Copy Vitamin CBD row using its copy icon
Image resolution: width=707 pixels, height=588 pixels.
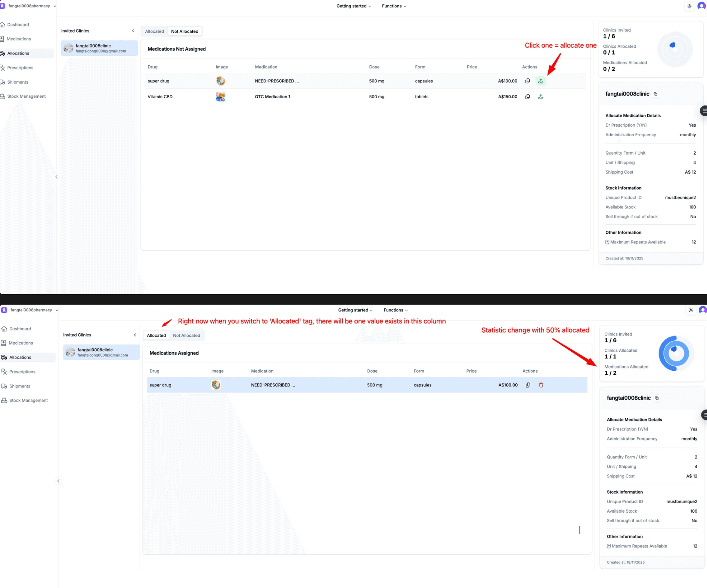527,96
